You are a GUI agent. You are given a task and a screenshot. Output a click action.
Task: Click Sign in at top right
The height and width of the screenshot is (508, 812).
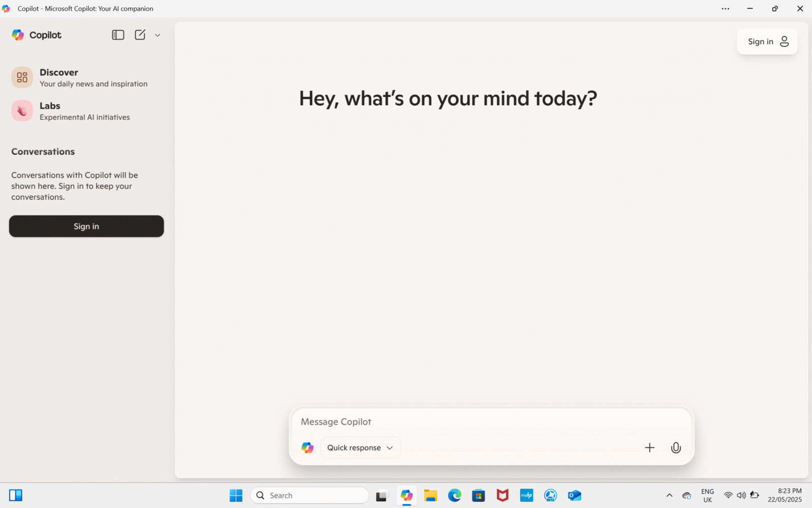[767, 42]
